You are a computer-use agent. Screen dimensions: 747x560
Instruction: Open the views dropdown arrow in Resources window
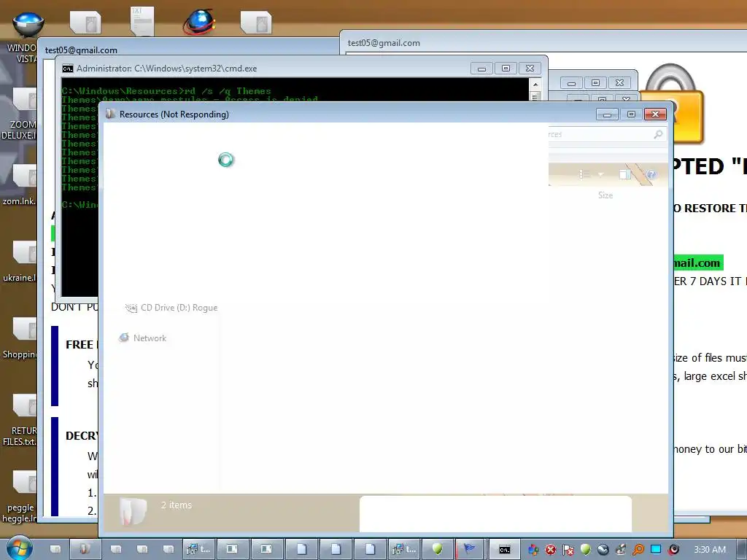(x=601, y=174)
